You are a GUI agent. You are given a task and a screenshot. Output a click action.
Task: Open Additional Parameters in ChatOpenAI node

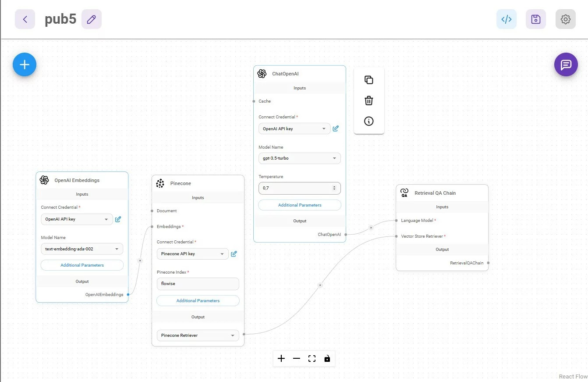pos(300,205)
